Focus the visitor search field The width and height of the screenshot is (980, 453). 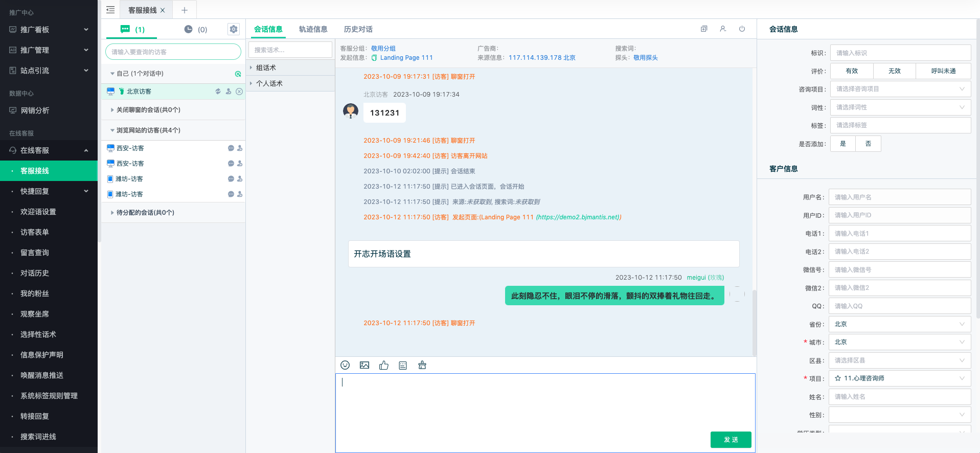[x=173, y=52]
